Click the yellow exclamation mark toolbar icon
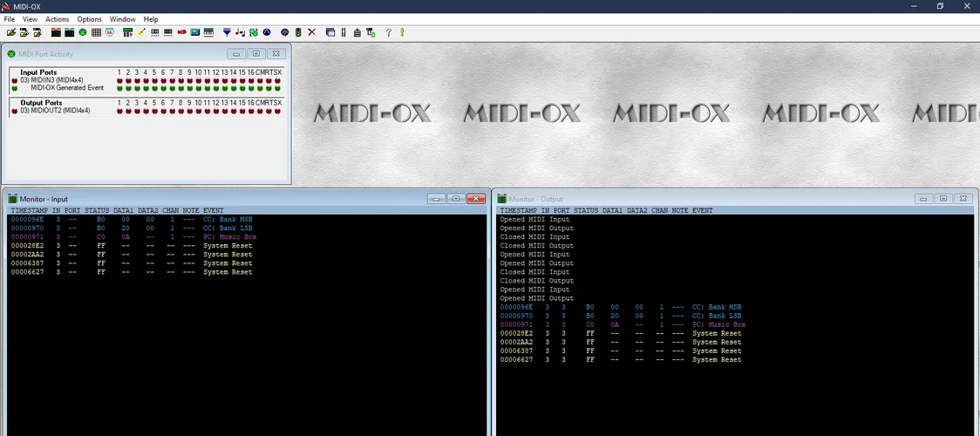Screen dimensions: 980x436 click(402, 32)
